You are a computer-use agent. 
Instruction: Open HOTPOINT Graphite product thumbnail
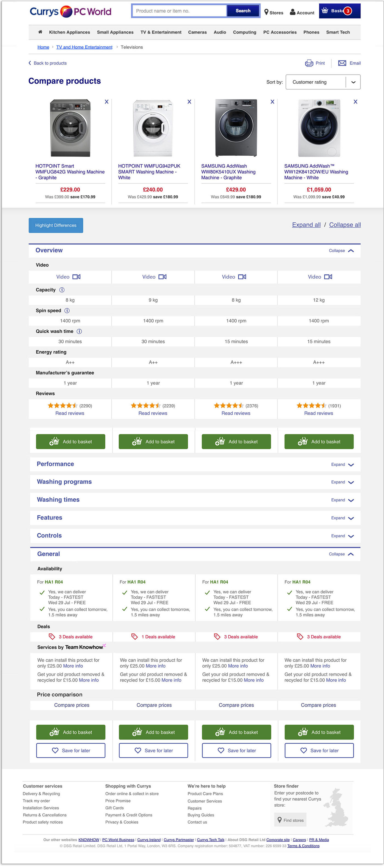click(70, 128)
